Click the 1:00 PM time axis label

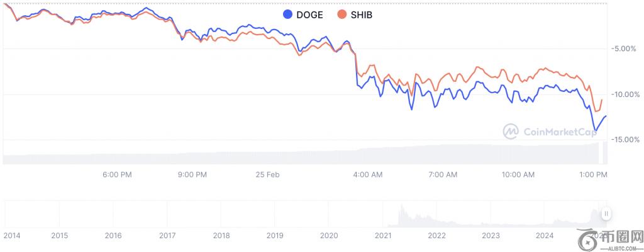(x=594, y=173)
